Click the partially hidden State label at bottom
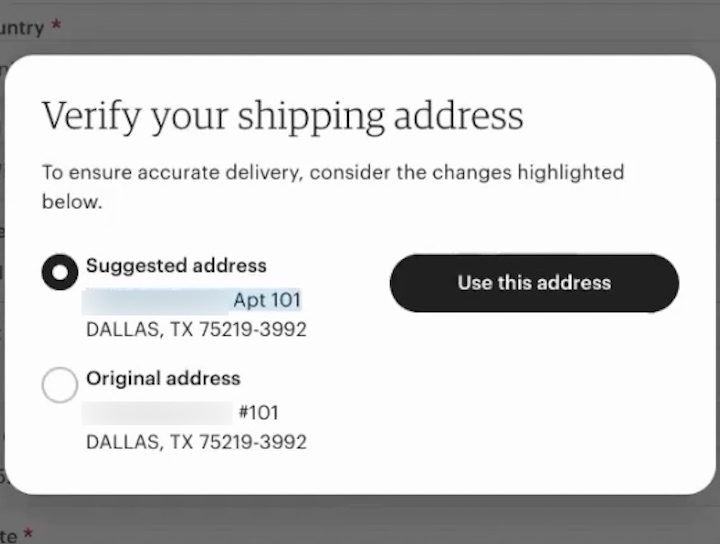This screenshot has height=544, width=720. (x=8, y=536)
